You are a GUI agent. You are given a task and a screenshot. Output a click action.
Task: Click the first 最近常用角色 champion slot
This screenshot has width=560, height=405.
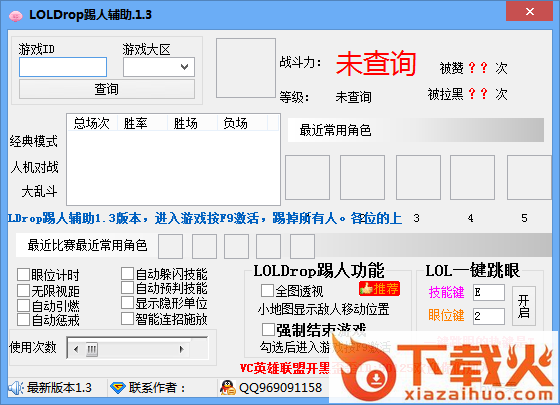pyautogui.click(x=307, y=177)
